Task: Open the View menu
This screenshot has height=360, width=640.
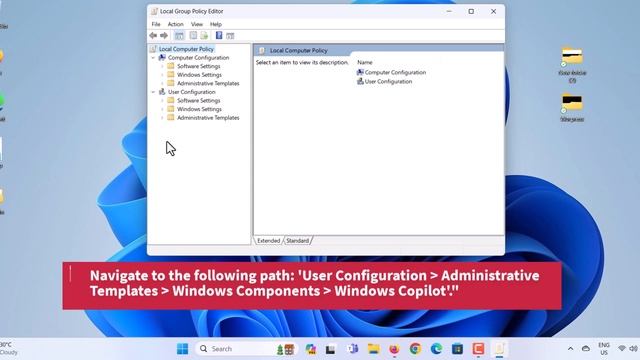Action: coord(197,24)
